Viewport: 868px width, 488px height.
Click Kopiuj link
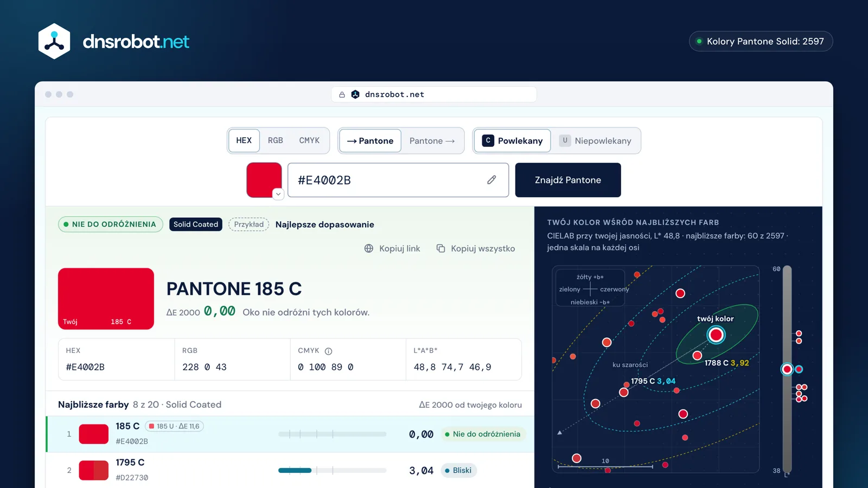[392, 248]
